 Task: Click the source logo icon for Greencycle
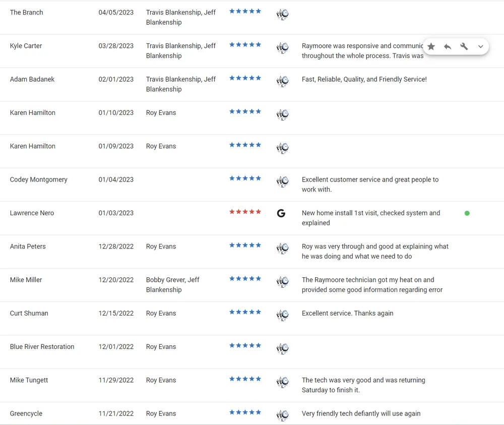click(282, 415)
